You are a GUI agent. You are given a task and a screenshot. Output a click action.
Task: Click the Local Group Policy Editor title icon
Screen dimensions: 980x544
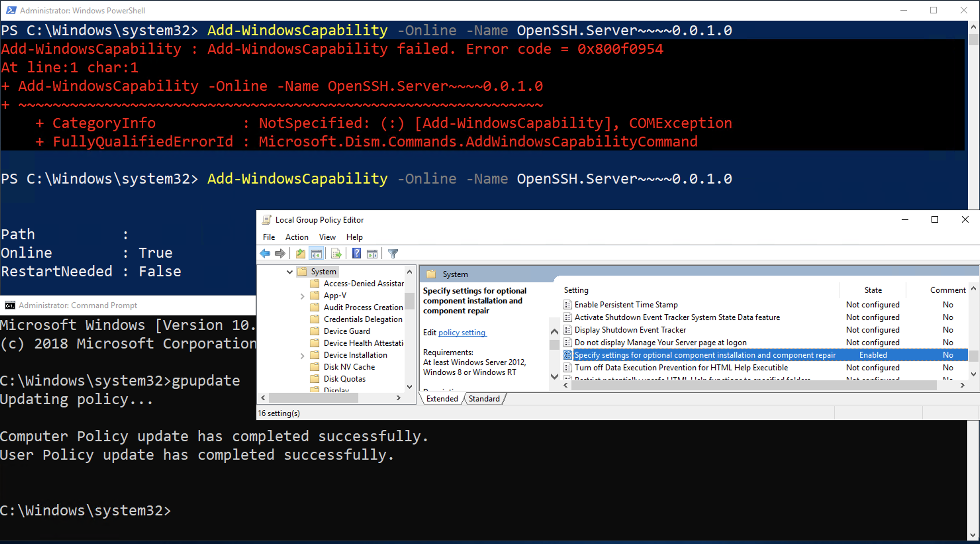pyautogui.click(x=267, y=220)
